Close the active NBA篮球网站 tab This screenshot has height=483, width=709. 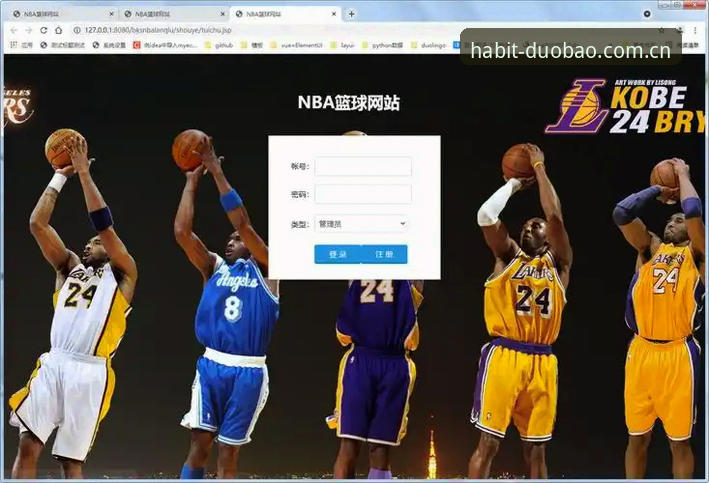pos(334,14)
